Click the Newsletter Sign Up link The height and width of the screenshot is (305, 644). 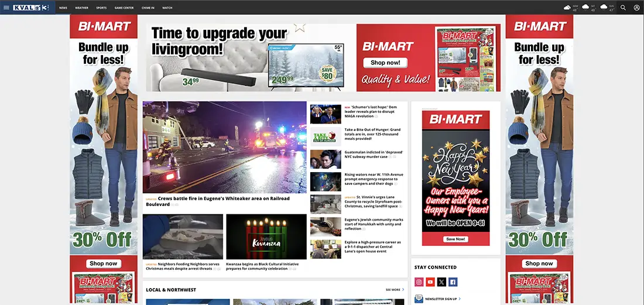pos(443,299)
